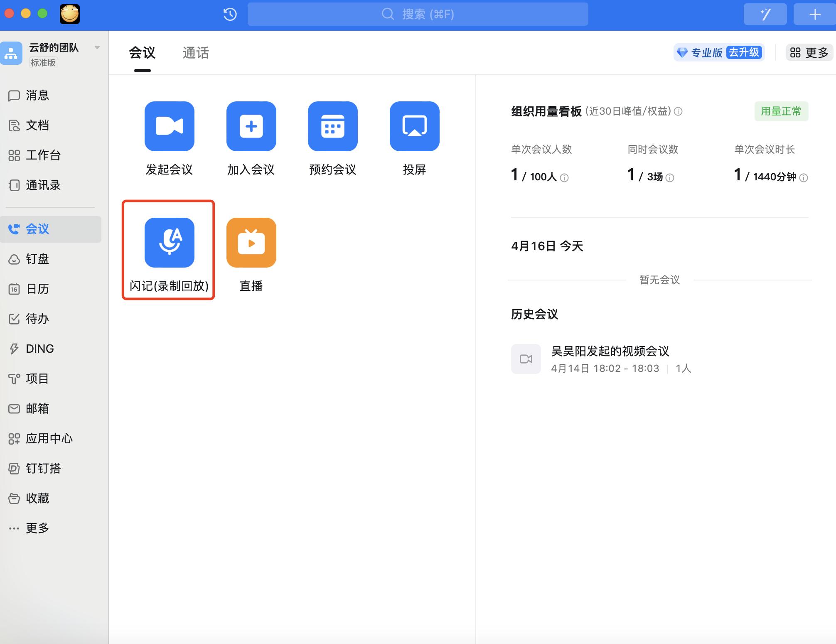This screenshot has width=836, height=644.
Task: Open 待办 in the sidebar
Action: [x=51, y=319]
